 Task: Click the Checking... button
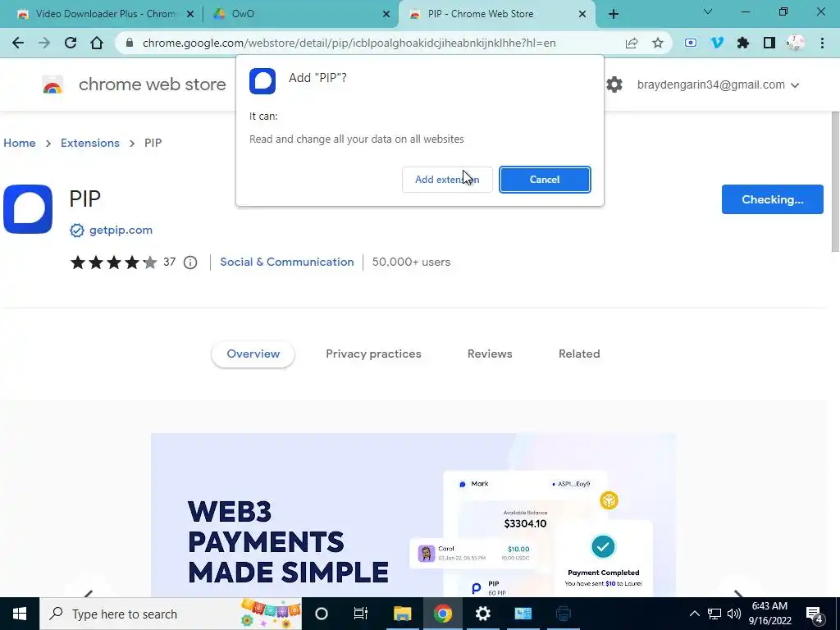[x=773, y=199]
